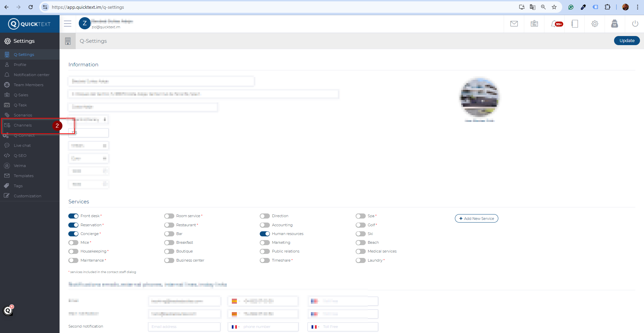644x333 pixels.
Task: Click Add New Service button
Action: [x=476, y=219]
